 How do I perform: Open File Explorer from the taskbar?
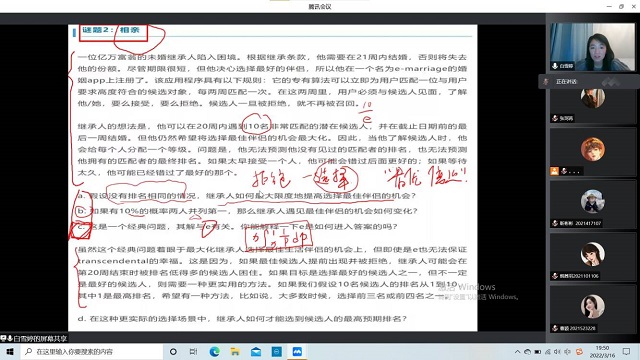tap(235, 351)
